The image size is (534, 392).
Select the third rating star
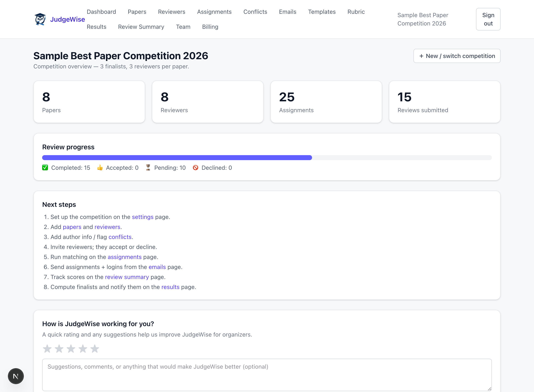(x=71, y=349)
